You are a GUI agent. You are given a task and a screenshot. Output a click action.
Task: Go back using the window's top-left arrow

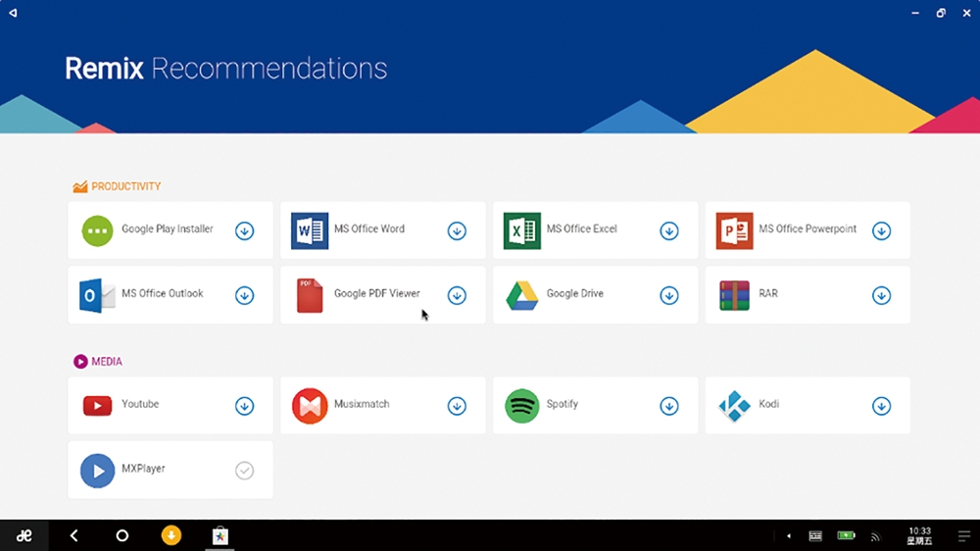click(x=13, y=13)
